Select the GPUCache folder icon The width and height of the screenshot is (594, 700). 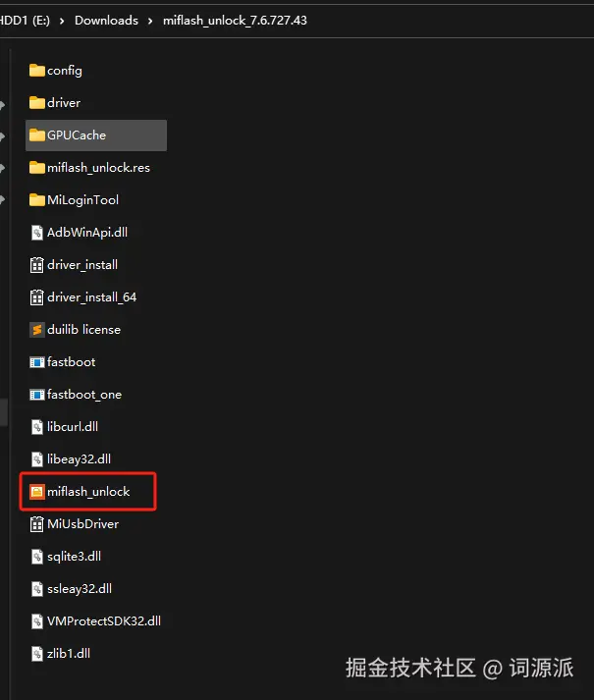click(x=37, y=135)
